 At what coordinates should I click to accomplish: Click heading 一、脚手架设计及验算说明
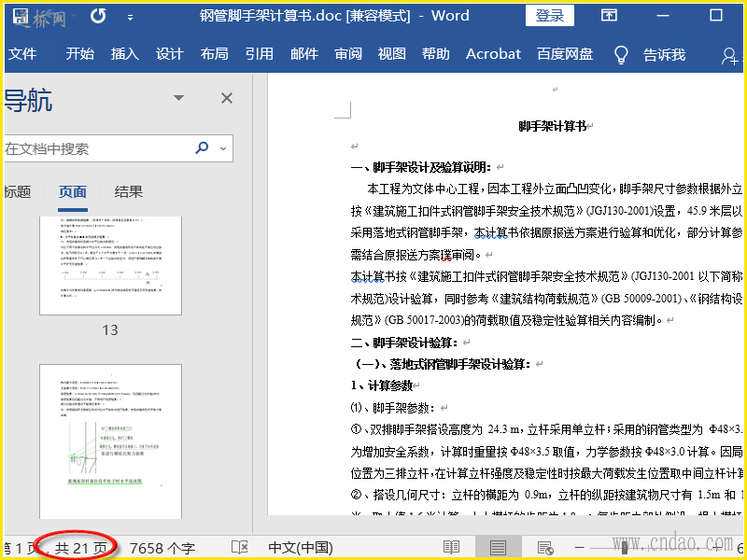(x=421, y=167)
